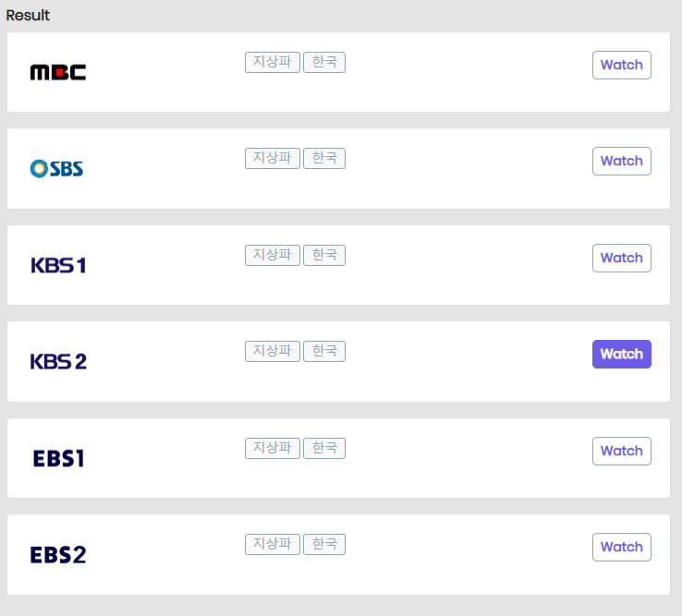This screenshot has width=682, height=616.
Task: Choose the 한국 tag on EBS1 row
Action: [x=324, y=448]
